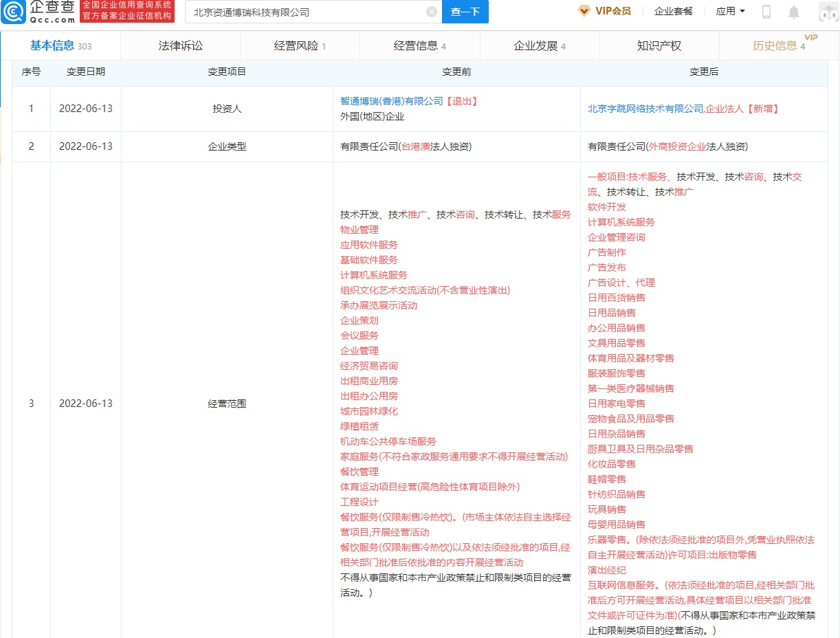Go to the 经营风险 tab

300,46
